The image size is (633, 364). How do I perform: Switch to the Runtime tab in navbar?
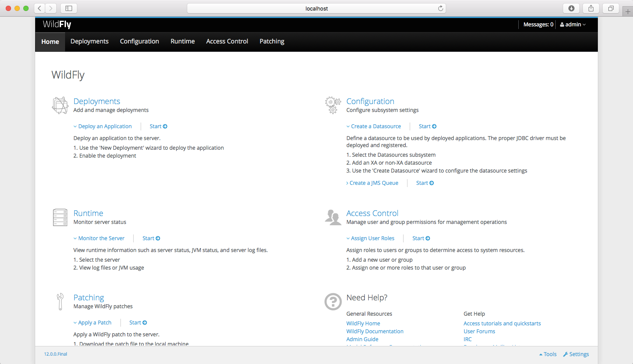(183, 42)
